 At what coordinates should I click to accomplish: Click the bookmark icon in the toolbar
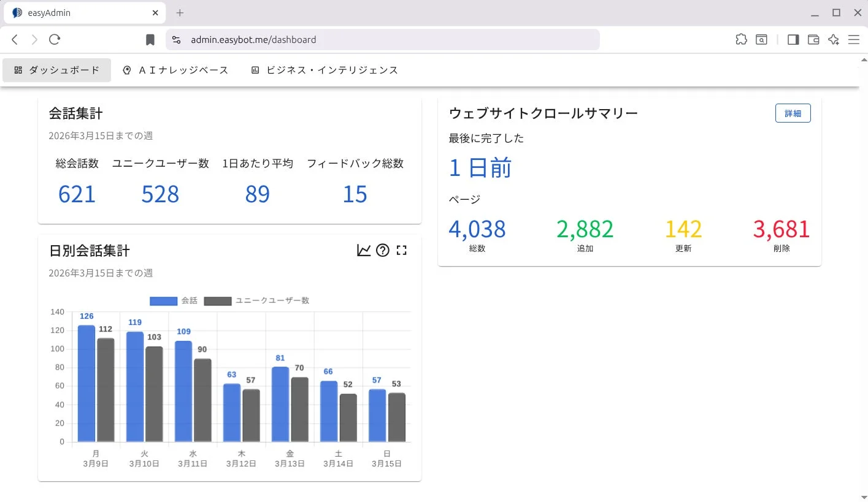150,39
